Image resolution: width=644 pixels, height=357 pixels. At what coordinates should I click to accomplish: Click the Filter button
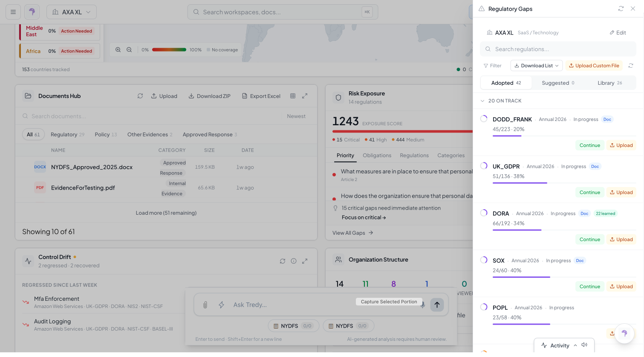coord(492,66)
